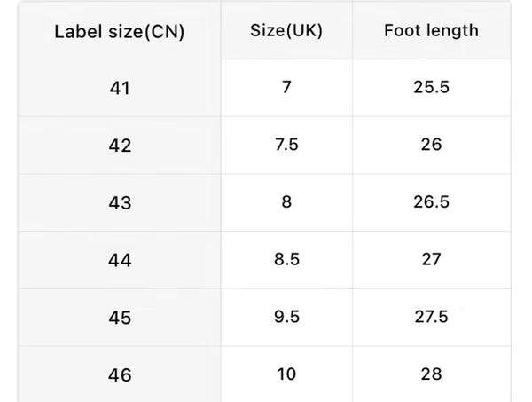The width and height of the screenshot is (532, 402).
Task: Select label size 41 cell
Action: click(119, 89)
